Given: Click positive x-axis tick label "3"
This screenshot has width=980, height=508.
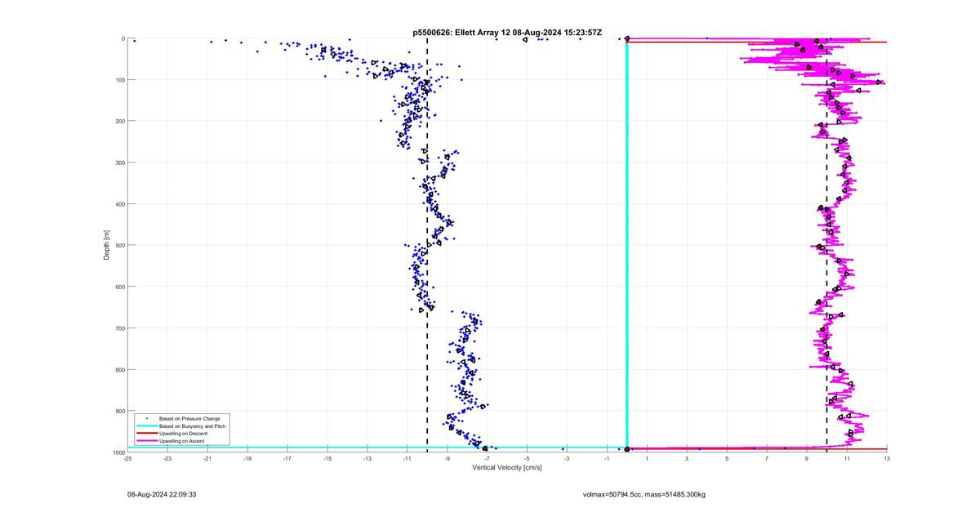Looking at the screenshot, I should (x=687, y=458).
